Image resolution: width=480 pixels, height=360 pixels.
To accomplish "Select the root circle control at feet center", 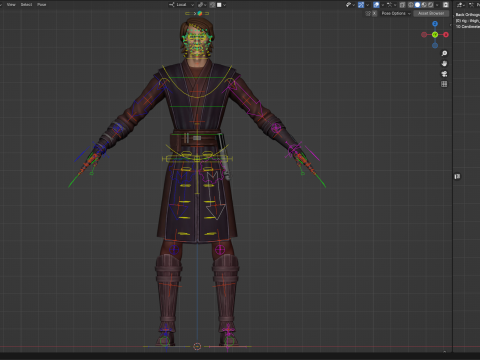I will pyautogui.click(x=197, y=347).
